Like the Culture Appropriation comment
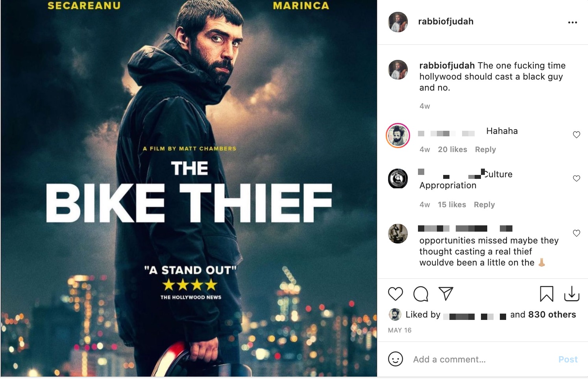This screenshot has height=379, width=588. click(577, 178)
